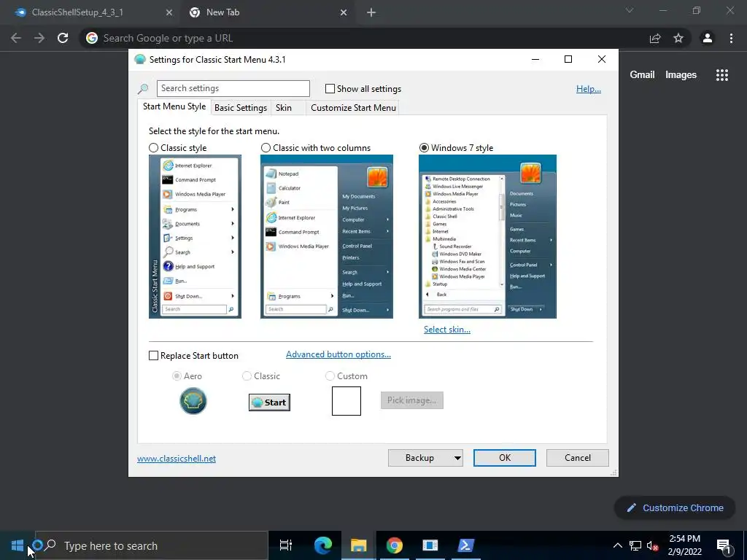This screenshot has width=747, height=560.
Task: Select Classic with two columns radio button
Action: click(266, 147)
